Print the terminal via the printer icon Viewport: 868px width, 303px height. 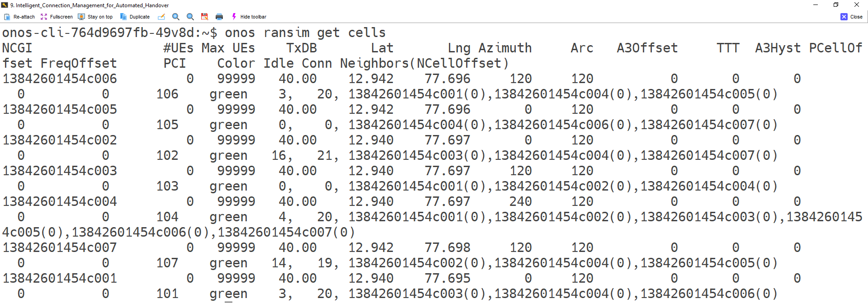click(219, 17)
